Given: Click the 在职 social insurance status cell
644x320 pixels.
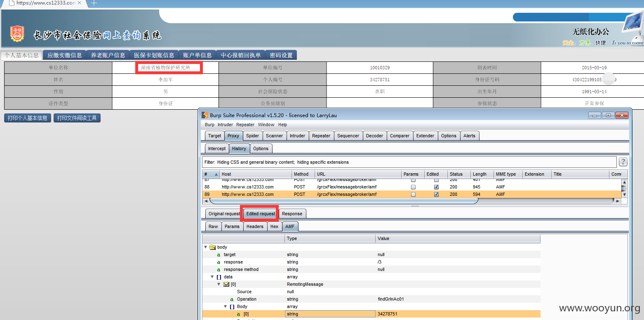Looking at the screenshot, I should click(380, 92).
